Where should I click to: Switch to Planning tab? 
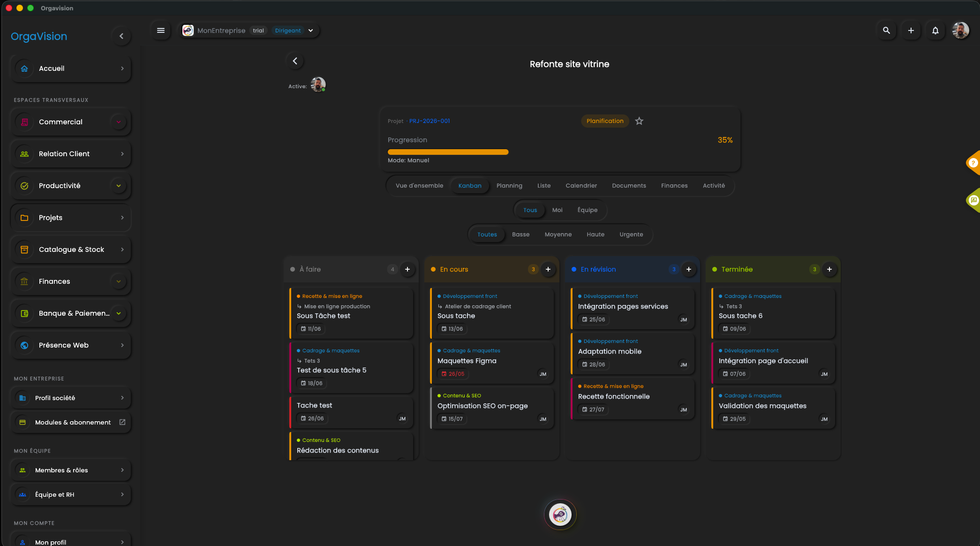(509, 186)
